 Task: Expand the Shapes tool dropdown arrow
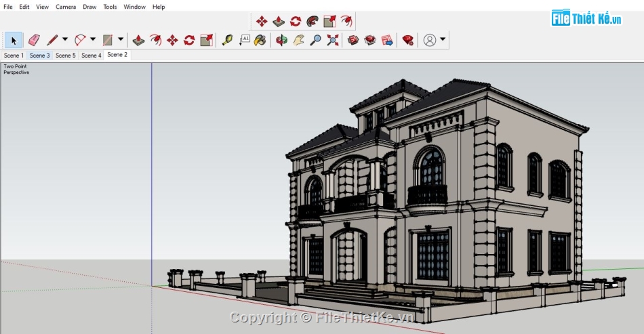click(x=121, y=39)
